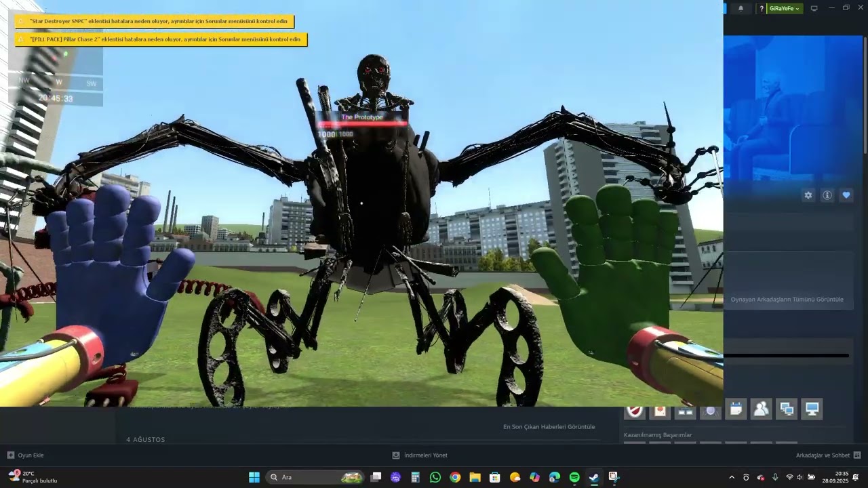Open the clock showing 20:35 28.09.2025
The image size is (868, 488).
[835, 477]
